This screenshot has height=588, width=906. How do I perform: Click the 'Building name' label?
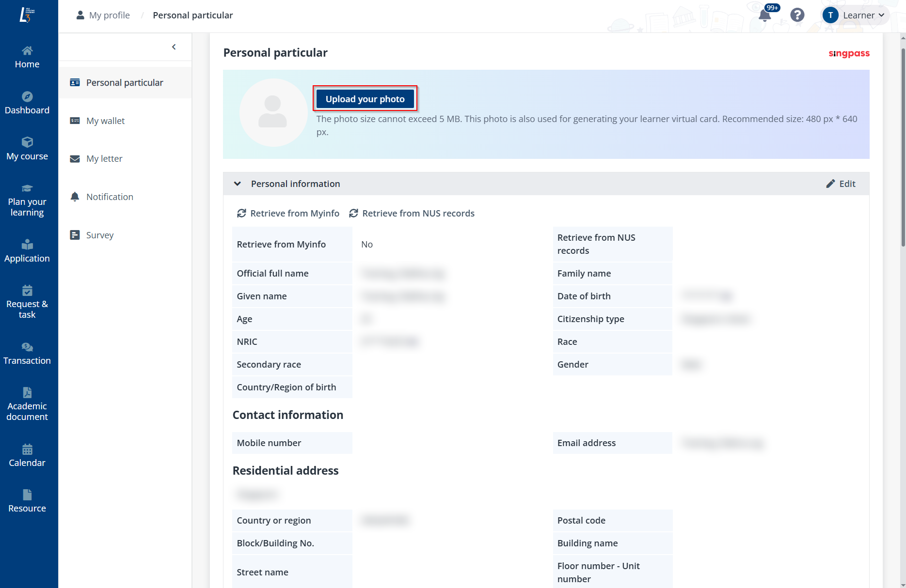coord(588,543)
